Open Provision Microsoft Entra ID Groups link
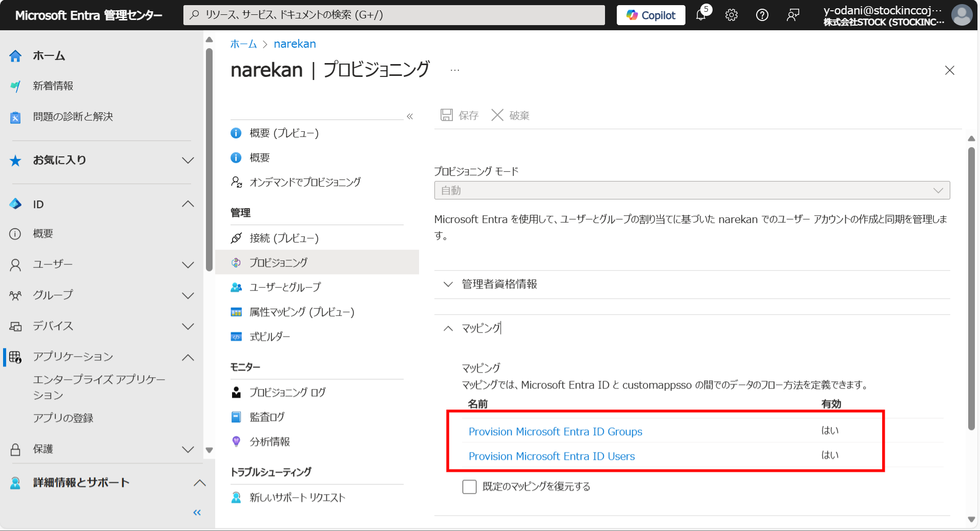 click(x=555, y=432)
